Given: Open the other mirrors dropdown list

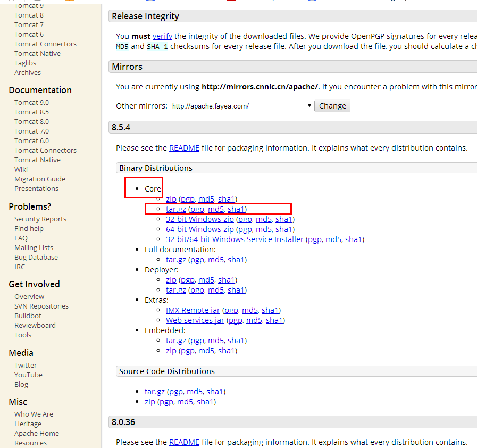Looking at the screenshot, I should [242, 106].
